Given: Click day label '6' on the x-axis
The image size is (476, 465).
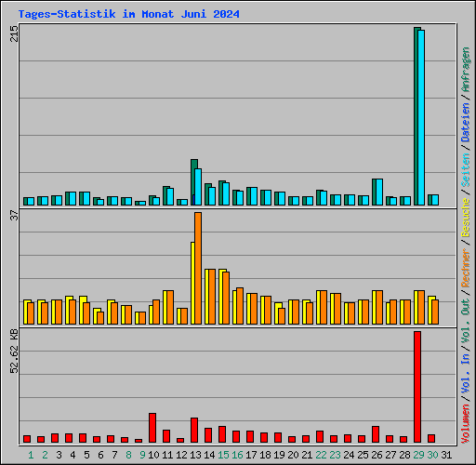Looking at the screenshot, I should [x=100, y=455].
